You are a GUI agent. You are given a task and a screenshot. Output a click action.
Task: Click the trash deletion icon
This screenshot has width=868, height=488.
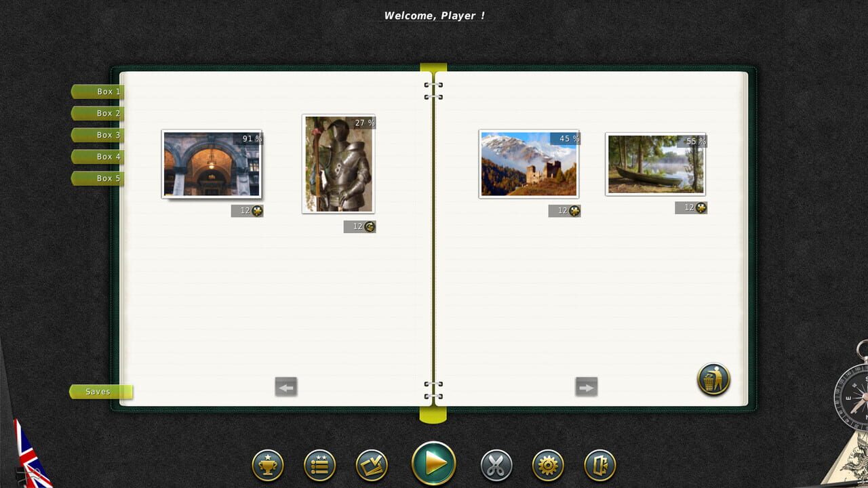point(713,380)
